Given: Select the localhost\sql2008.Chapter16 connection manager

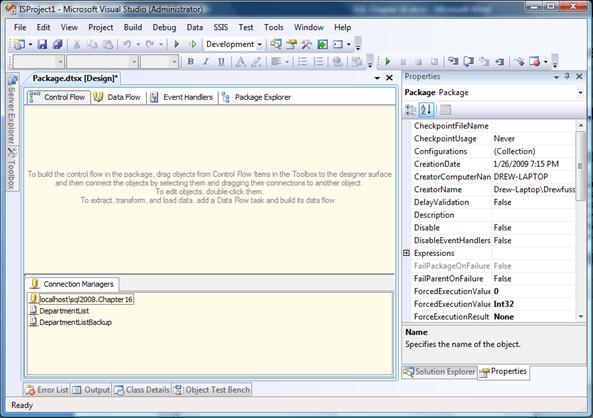Looking at the screenshot, I should [81, 299].
